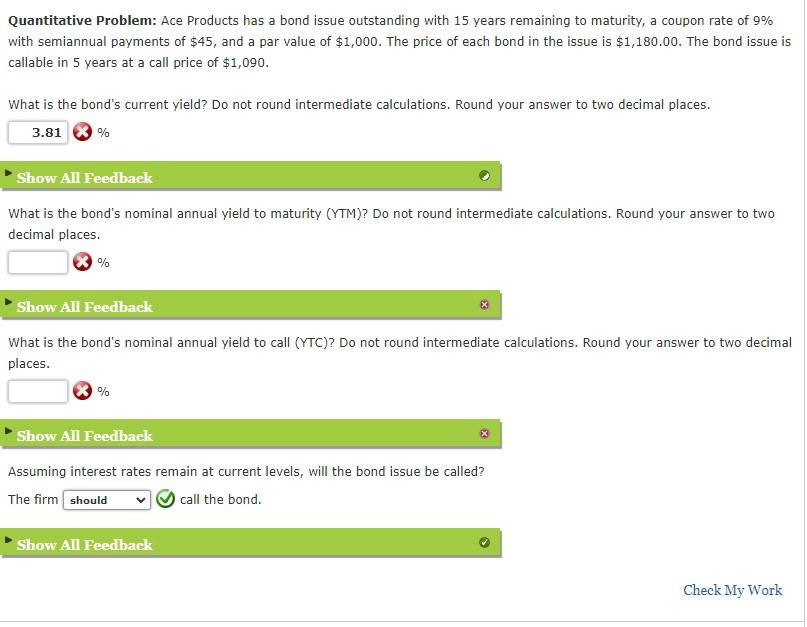
Task: Open the 'should' call decision dropdown
Action: [107, 500]
